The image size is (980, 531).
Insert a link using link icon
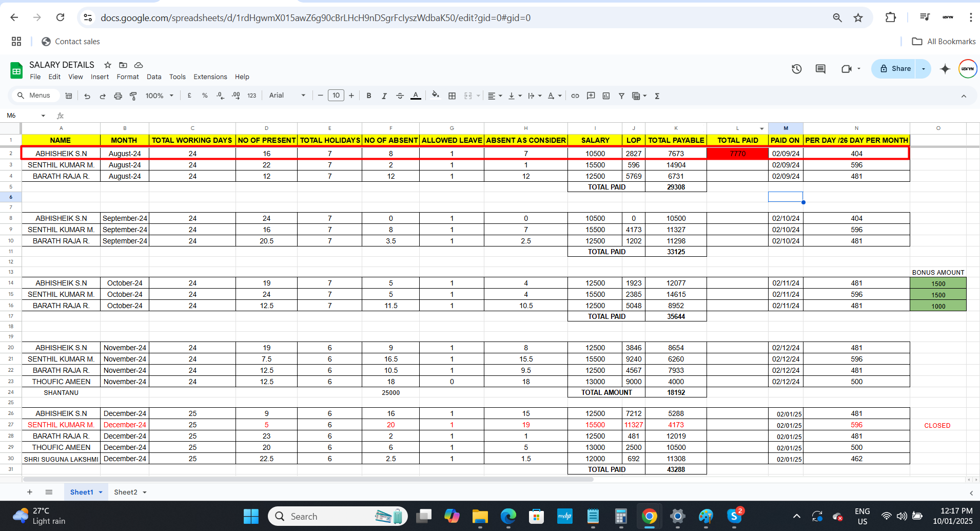(575, 96)
